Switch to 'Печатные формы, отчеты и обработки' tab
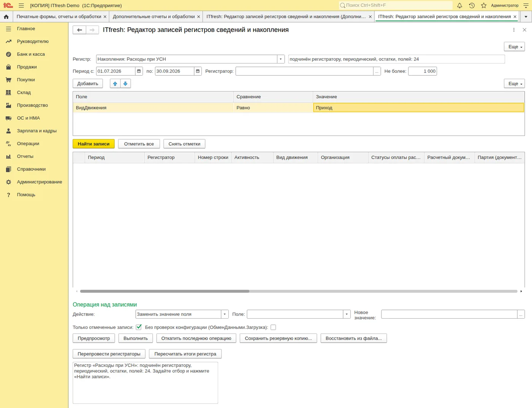The width and height of the screenshot is (532, 408). 59,17
